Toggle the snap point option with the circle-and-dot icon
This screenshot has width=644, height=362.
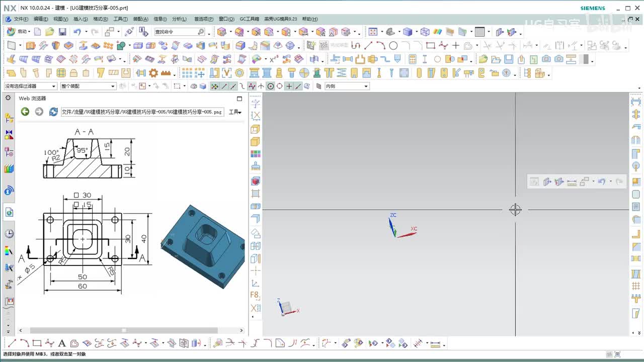271,86
